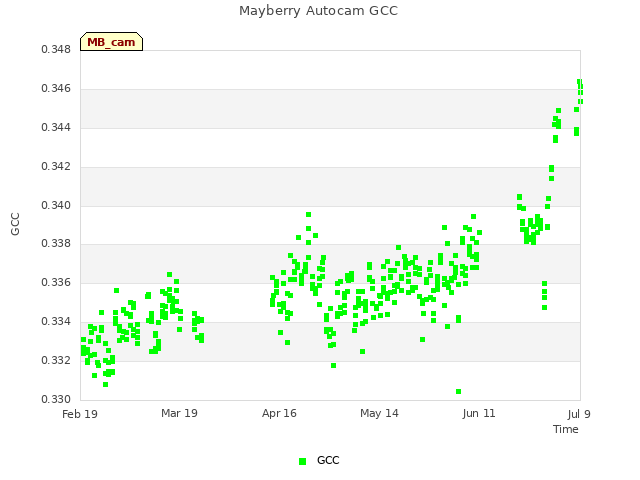The image size is (640, 480).
Task: Click the 0.332 y-axis tick label
Action: (x=56, y=360)
